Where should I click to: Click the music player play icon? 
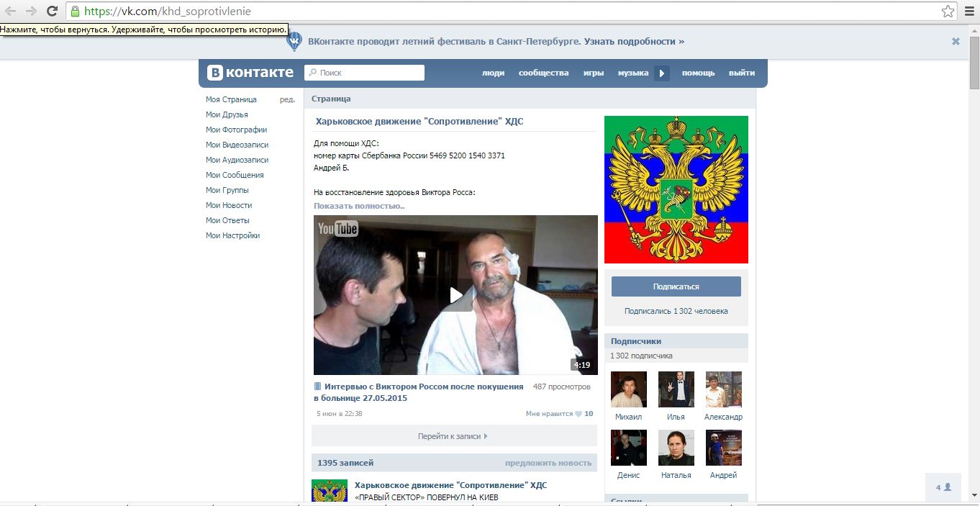(x=662, y=73)
